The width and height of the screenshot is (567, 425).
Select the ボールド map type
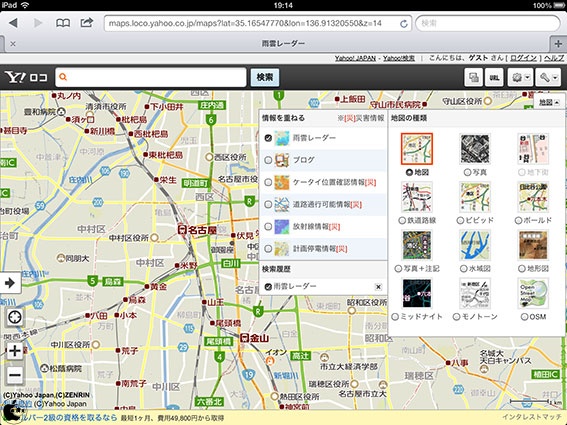tap(518, 220)
